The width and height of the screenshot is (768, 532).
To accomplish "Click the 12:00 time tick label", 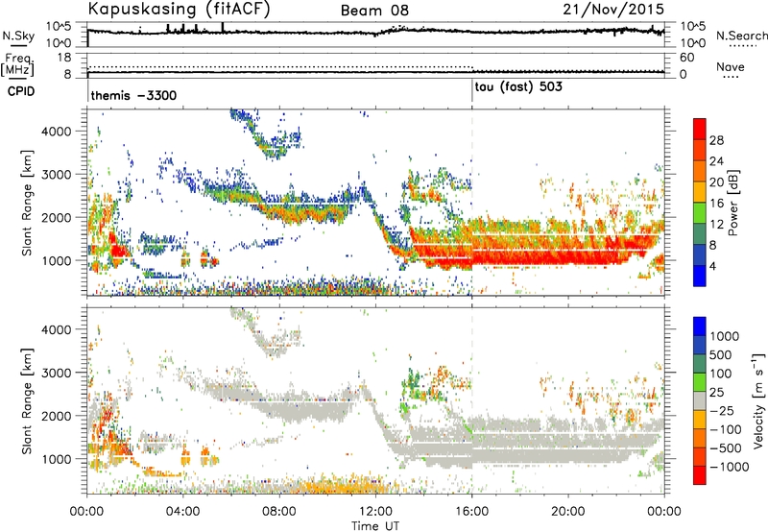I will [x=375, y=512].
